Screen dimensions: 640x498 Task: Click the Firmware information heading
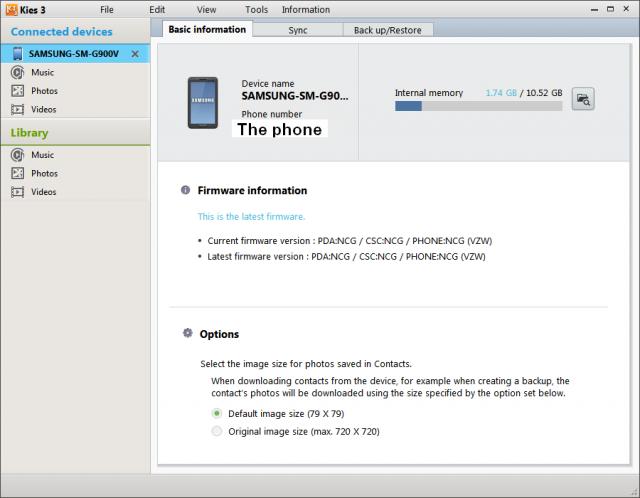(252, 190)
